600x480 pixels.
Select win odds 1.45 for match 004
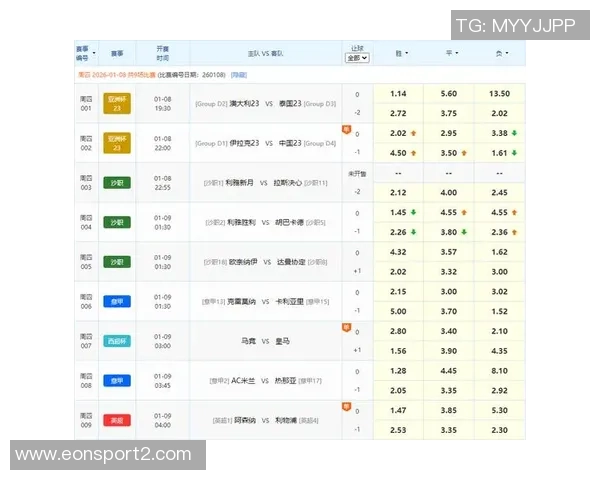(398, 212)
